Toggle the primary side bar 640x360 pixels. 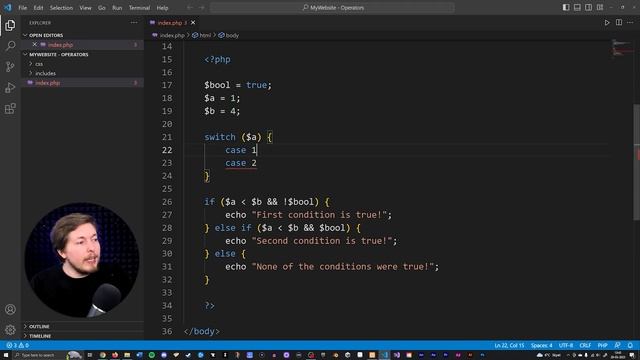tap(566, 7)
